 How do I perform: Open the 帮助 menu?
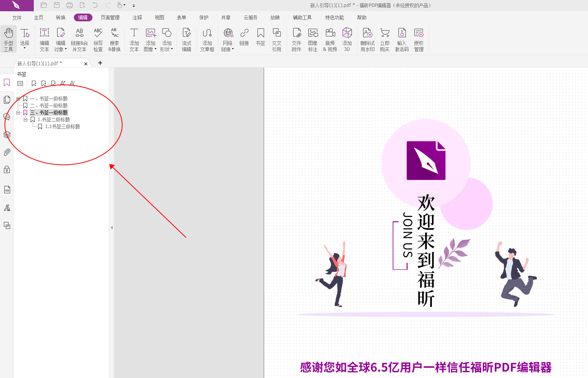[x=362, y=17]
